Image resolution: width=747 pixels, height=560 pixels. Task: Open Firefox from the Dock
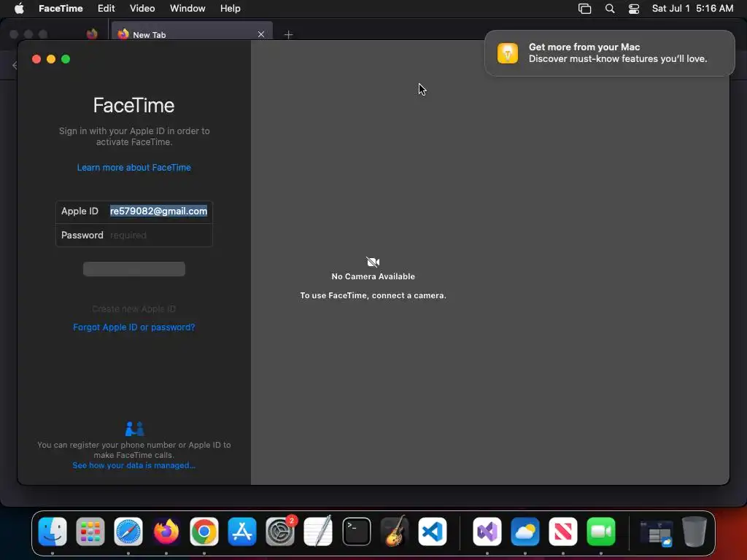166,532
